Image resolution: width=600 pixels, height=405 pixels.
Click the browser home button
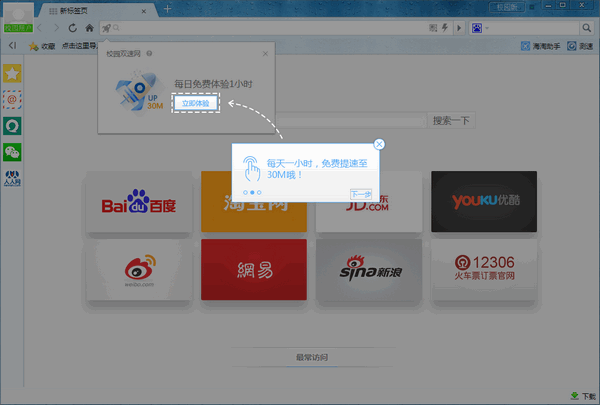pyautogui.click(x=89, y=27)
